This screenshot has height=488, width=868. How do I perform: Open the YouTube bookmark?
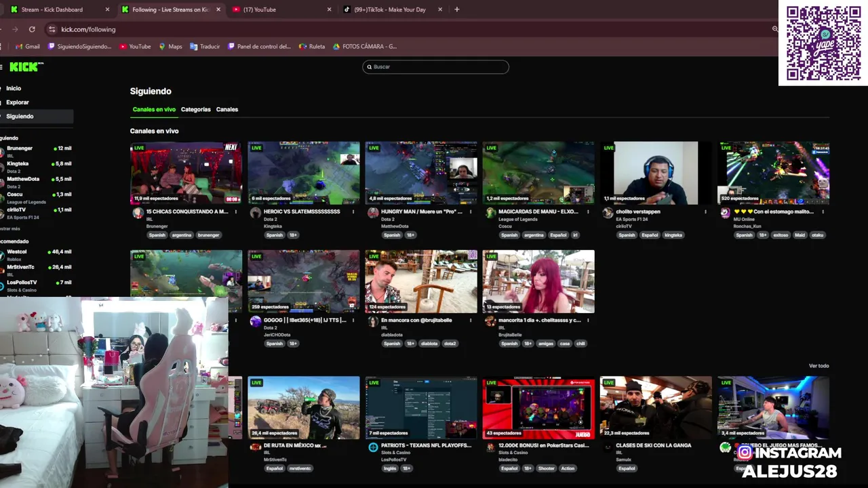(x=135, y=47)
